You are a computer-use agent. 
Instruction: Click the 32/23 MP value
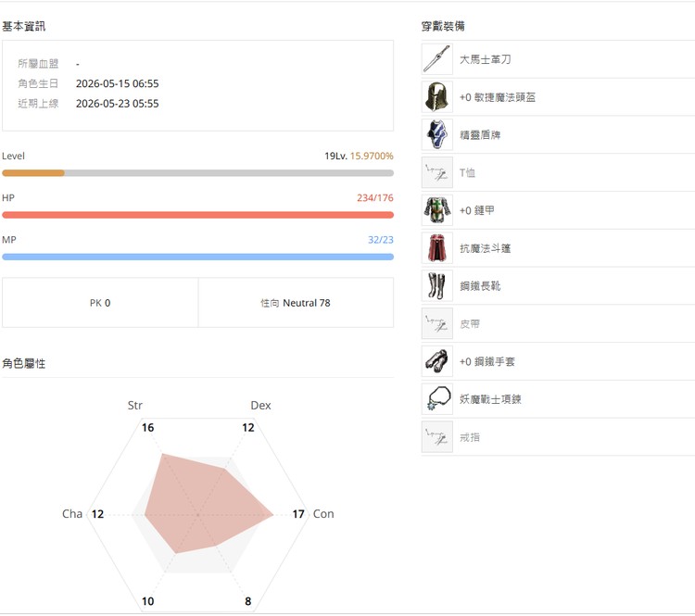point(380,240)
